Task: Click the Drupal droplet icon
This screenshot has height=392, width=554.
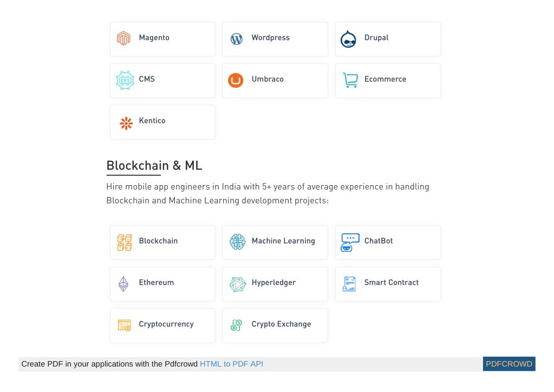Action: 348,39
